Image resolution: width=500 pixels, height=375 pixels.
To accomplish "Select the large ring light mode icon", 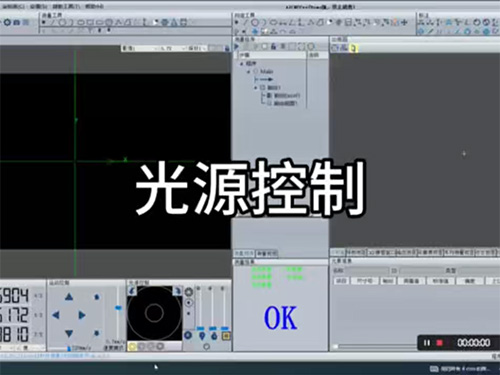I will [189, 292].
